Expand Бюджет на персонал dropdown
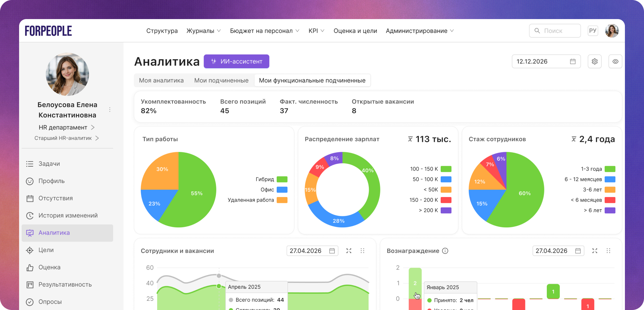This screenshot has height=310, width=644. click(x=265, y=31)
